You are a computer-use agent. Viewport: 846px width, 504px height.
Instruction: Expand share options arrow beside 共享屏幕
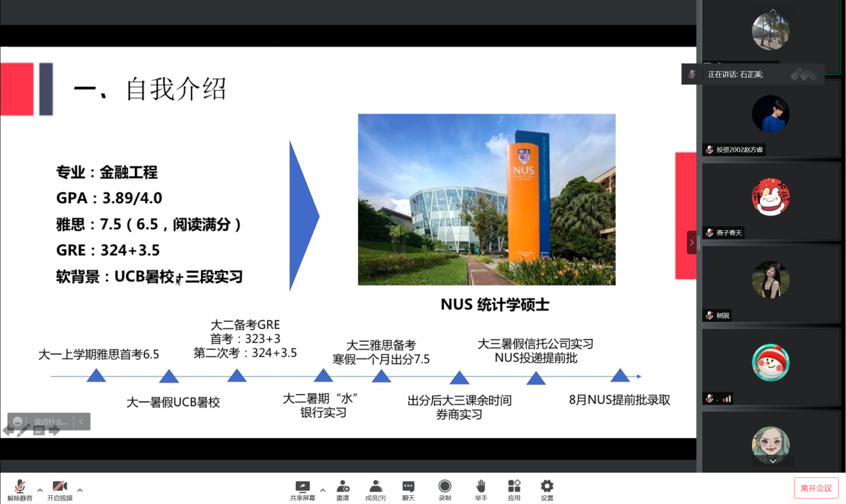(323, 490)
